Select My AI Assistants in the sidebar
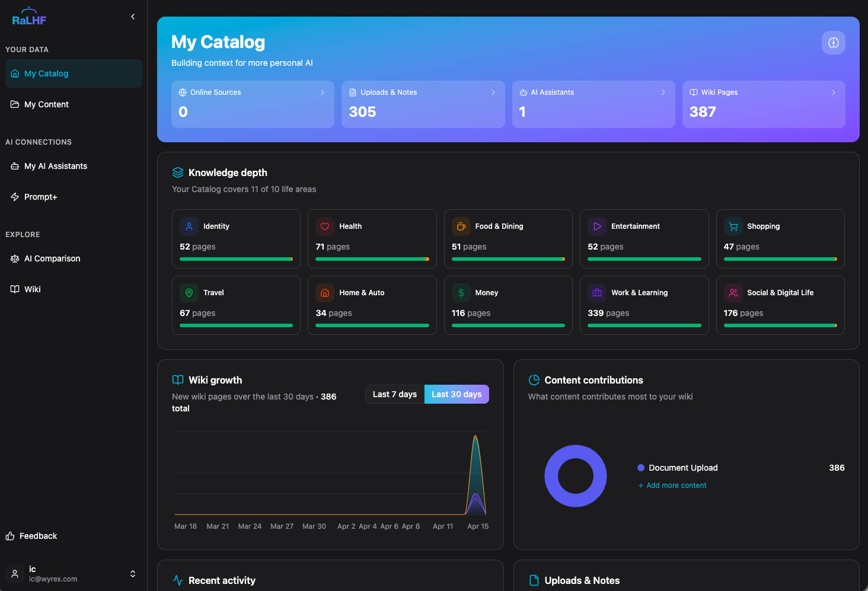868x591 pixels. pyautogui.click(x=55, y=166)
